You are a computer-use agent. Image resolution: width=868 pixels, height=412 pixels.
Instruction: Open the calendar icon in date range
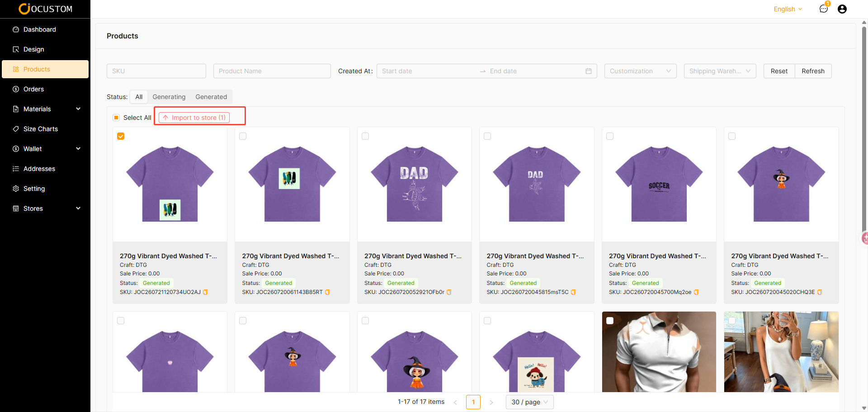pos(588,71)
